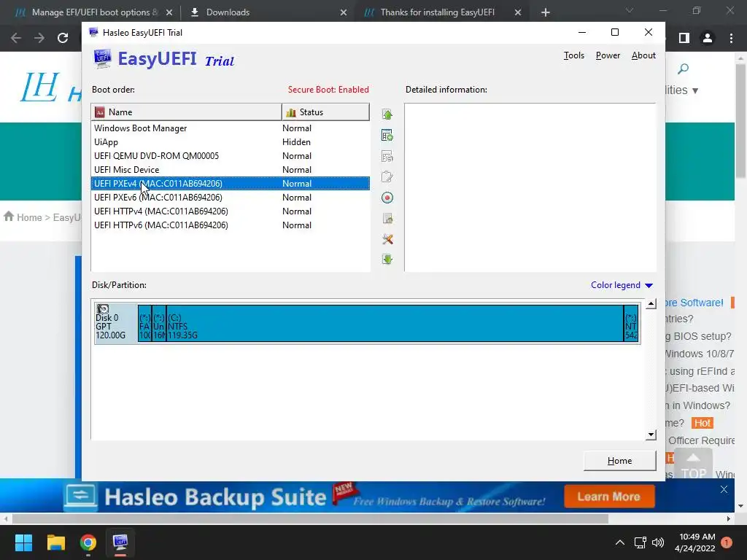Show hidden system tray icons
This screenshot has width=747, height=560.
coord(619,542)
